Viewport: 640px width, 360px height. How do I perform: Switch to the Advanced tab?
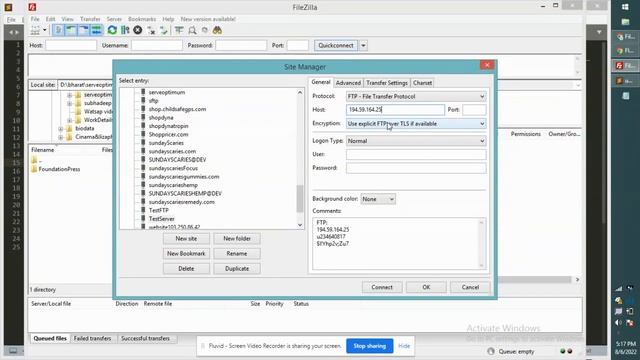[x=348, y=83]
